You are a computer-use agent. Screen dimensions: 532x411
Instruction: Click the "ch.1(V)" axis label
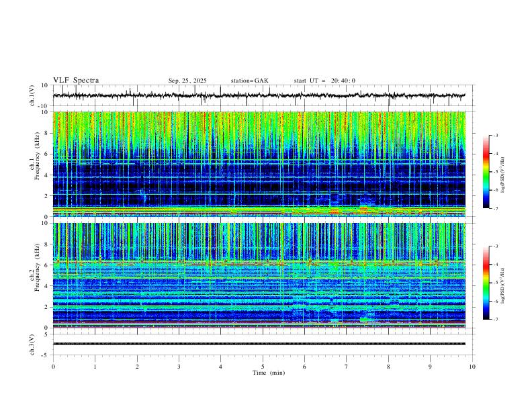point(32,95)
